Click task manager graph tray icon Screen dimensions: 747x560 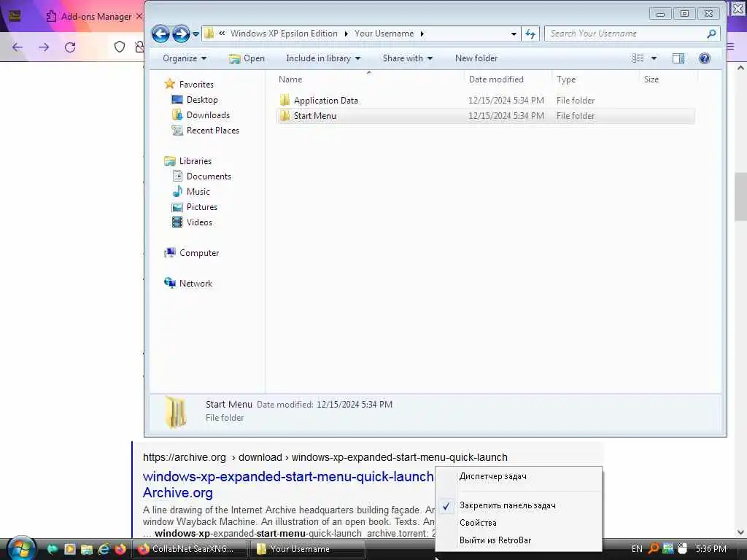point(668,548)
